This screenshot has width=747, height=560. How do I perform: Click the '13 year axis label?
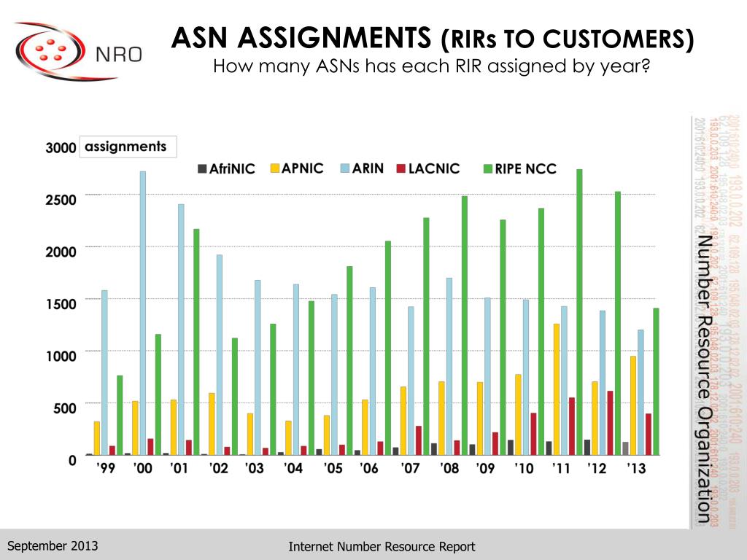point(636,468)
